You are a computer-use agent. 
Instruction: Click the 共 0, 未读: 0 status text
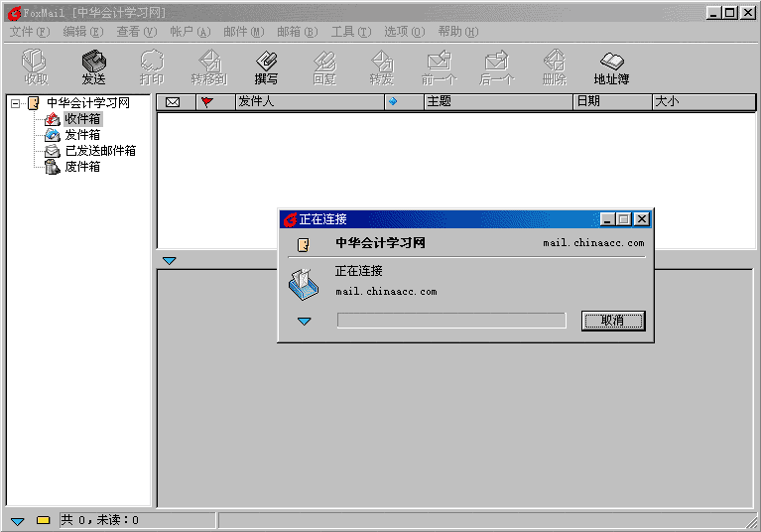(x=99, y=520)
